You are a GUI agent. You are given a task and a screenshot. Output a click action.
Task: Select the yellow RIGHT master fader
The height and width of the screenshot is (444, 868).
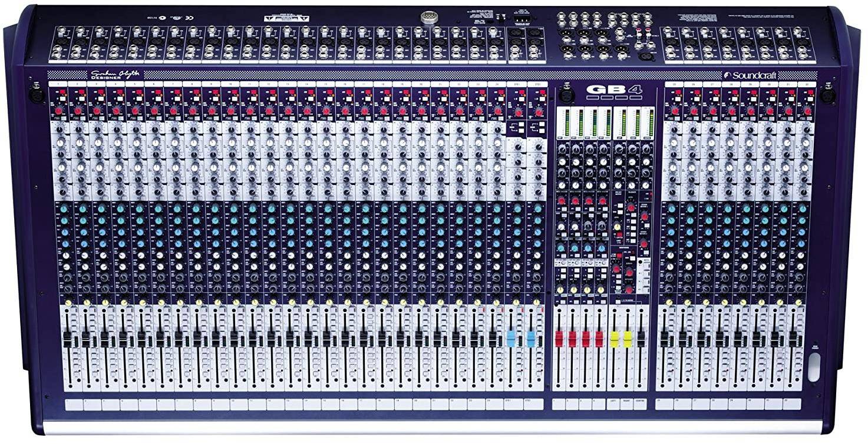[x=628, y=339]
